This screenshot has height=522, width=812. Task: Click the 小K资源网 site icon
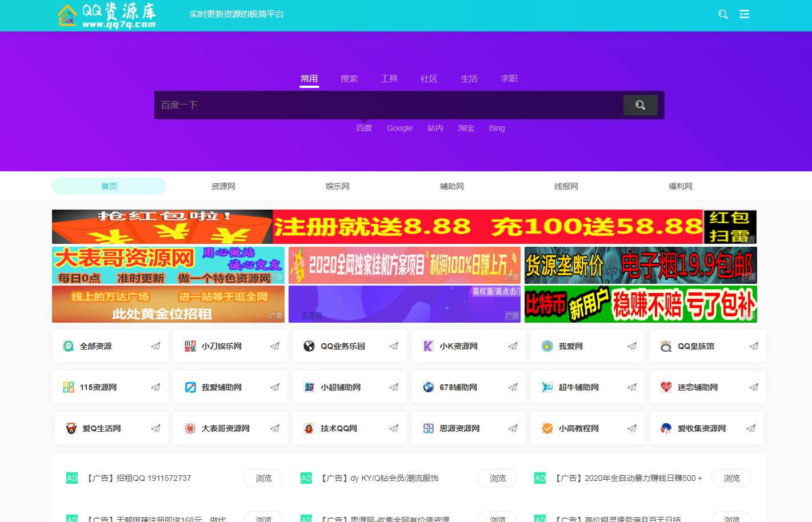point(428,346)
